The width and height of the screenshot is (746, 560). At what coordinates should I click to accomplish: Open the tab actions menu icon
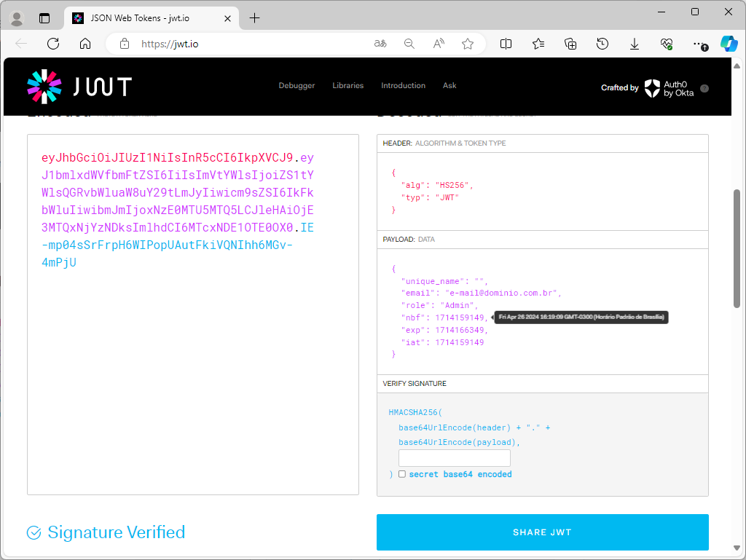pos(44,18)
